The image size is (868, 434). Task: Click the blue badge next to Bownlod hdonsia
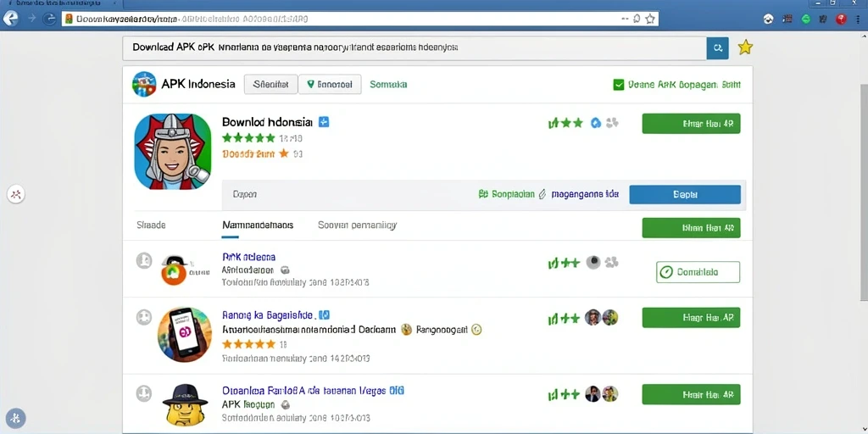click(324, 122)
